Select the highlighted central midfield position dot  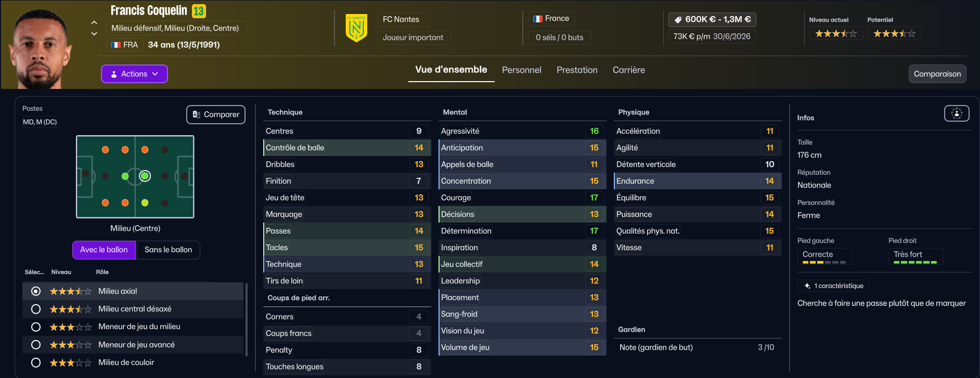click(145, 176)
